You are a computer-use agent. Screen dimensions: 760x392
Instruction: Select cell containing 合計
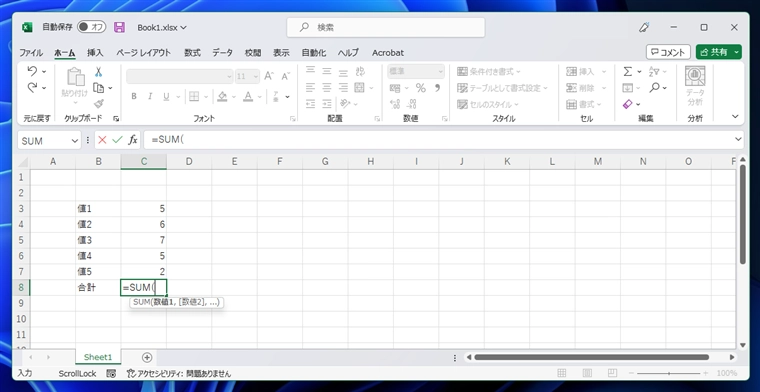98,287
